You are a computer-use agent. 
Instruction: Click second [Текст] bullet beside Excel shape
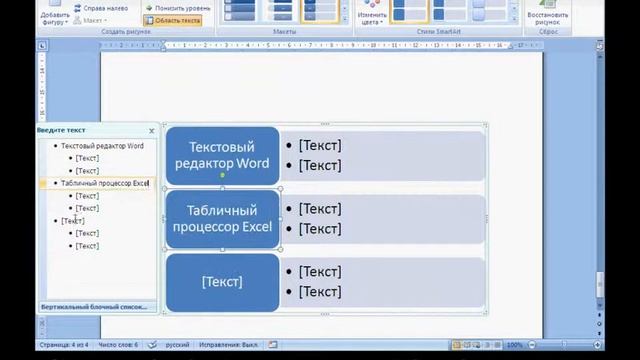[320, 229]
